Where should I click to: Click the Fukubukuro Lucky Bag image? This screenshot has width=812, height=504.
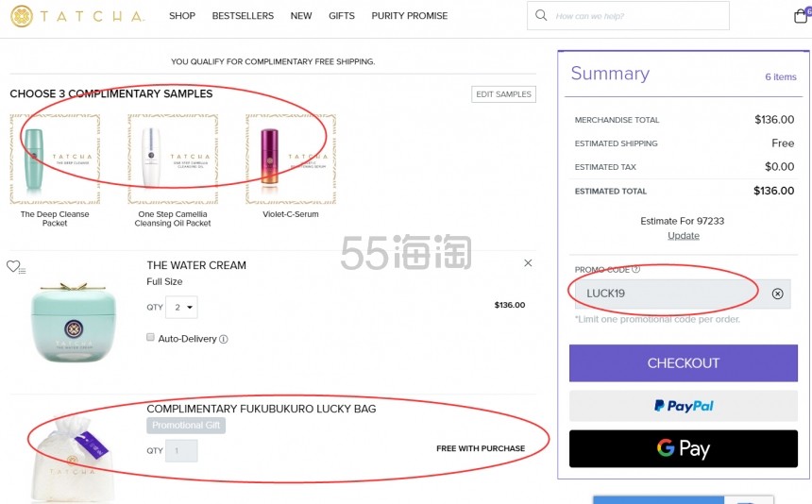(71, 460)
